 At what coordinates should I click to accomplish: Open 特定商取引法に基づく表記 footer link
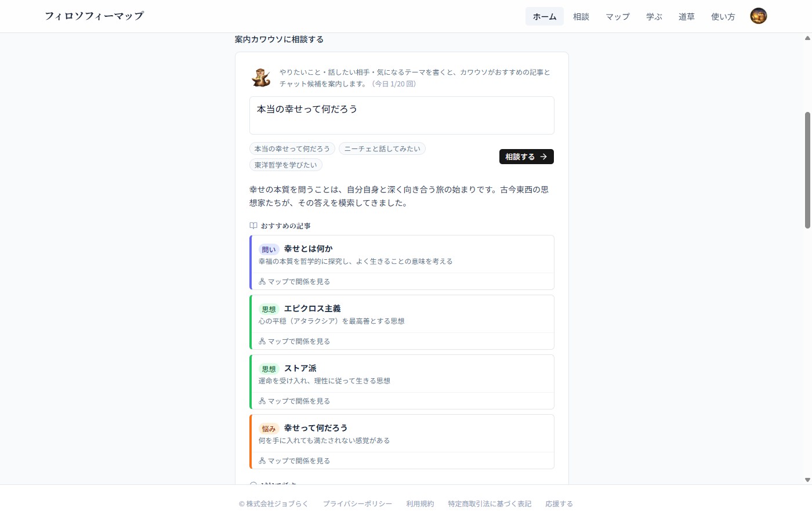tap(490, 504)
